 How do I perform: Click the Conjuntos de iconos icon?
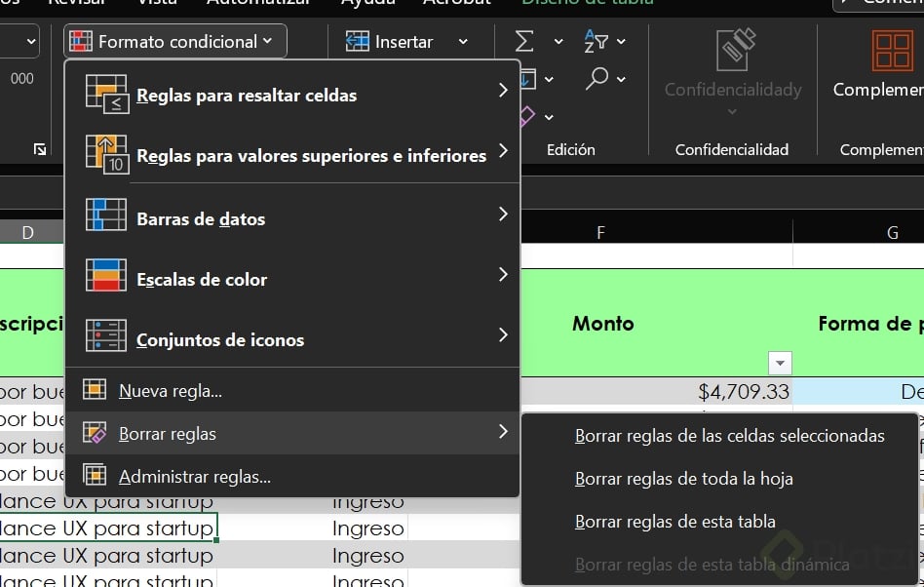click(x=106, y=335)
